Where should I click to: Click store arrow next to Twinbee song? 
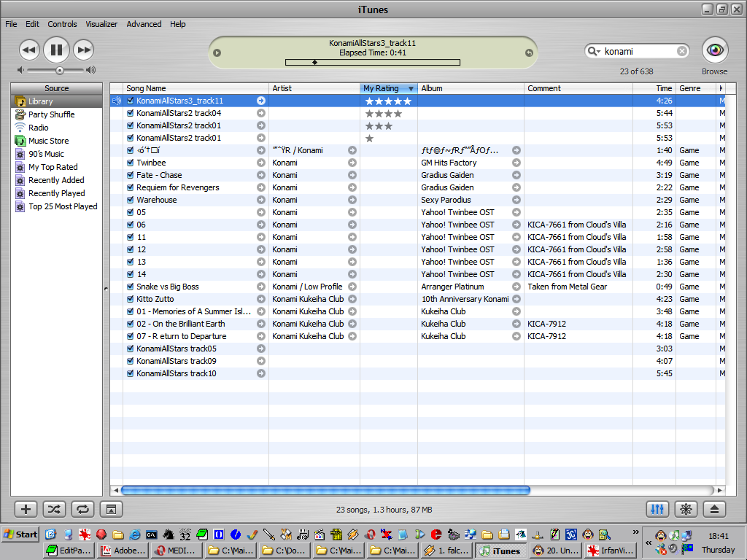[261, 163]
